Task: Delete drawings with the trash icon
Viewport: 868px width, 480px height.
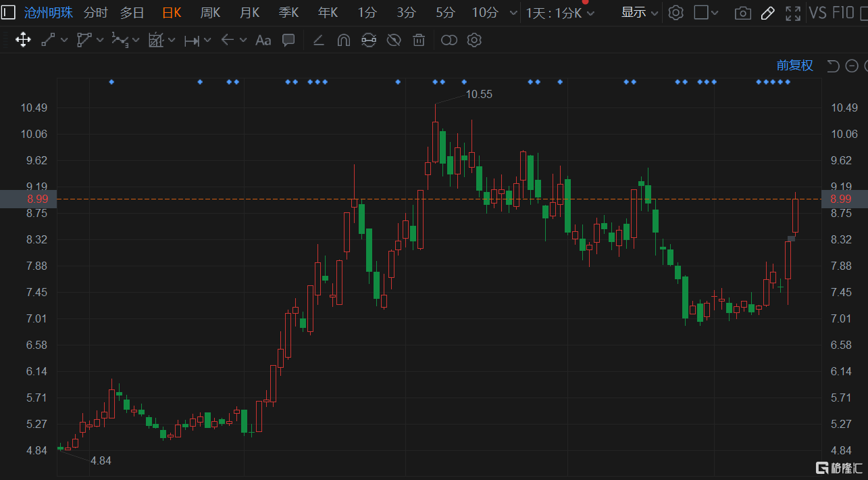Action: pos(419,41)
